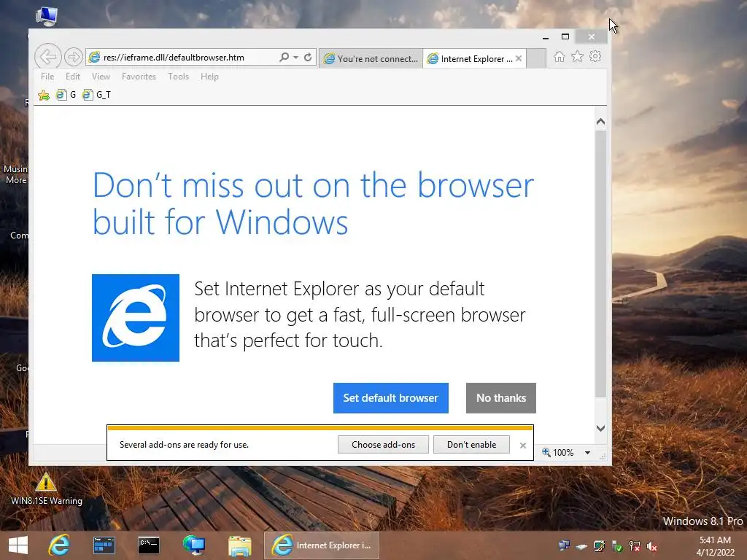
Task: Open the G favorites bar shortcut
Action: coord(66,95)
